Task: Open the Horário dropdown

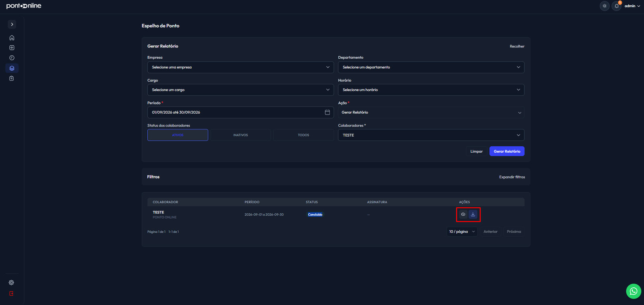Action: coord(431,90)
